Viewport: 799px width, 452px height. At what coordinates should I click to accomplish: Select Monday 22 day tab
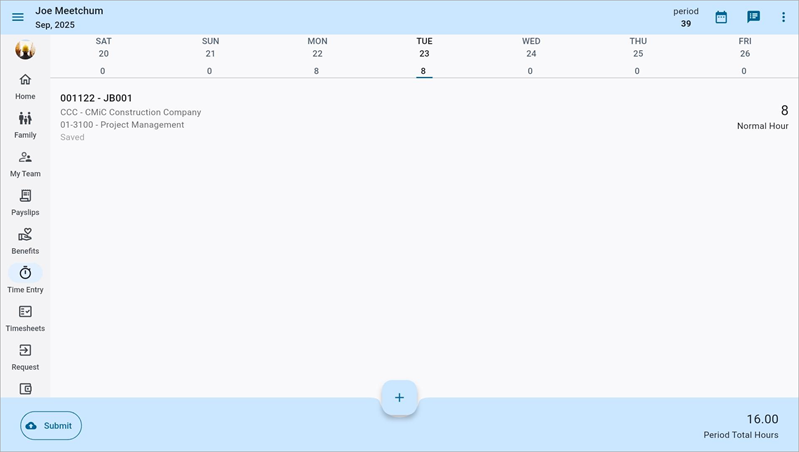point(317,56)
